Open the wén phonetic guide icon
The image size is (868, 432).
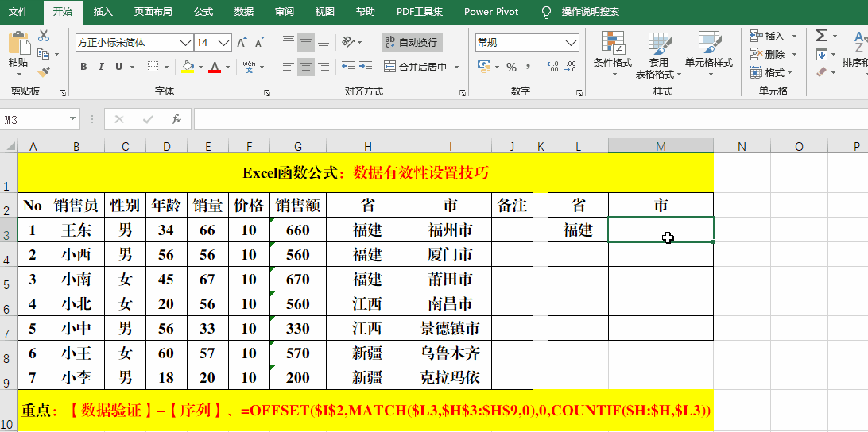(249, 67)
